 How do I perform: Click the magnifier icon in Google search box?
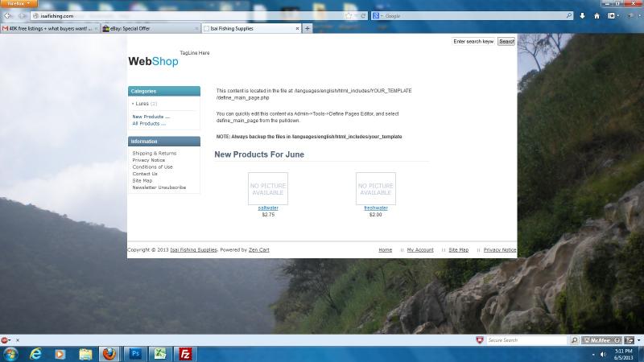pos(569,15)
